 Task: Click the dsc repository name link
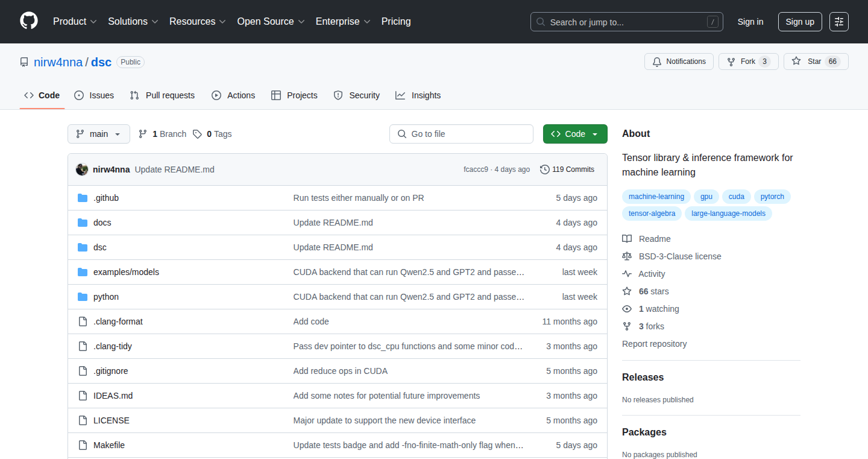101,62
